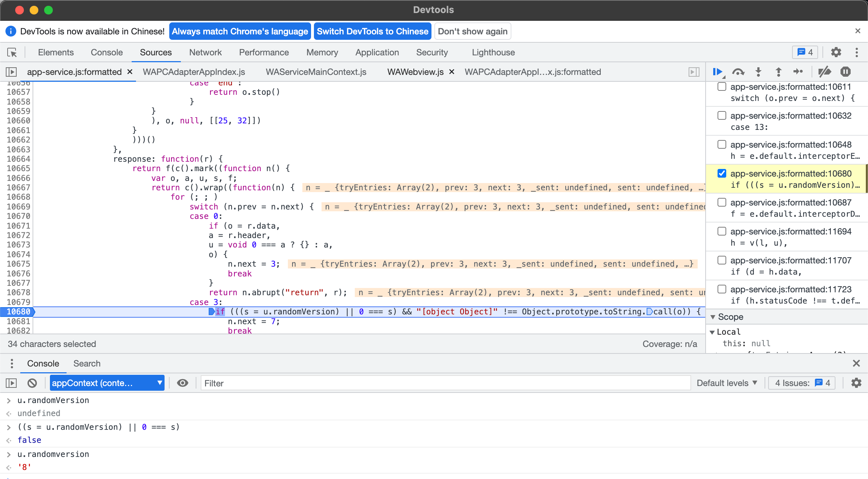The height and width of the screenshot is (479, 868).
Task: Show the console sidebar
Action: tap(11, 383)
